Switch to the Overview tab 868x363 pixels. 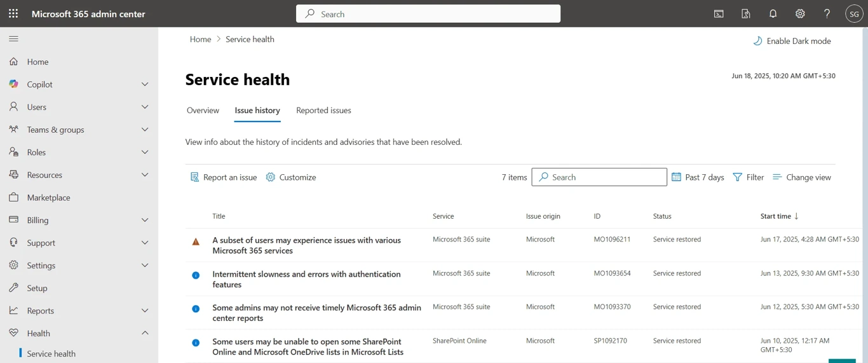coord(203,110)
